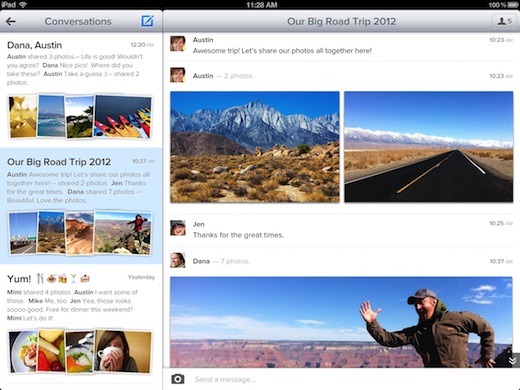This screenshot has width=520, height=390.
Task: Tap Austin's avatar beside '2 photos' post
Action: pyautogui.click(x=178, y=75)
